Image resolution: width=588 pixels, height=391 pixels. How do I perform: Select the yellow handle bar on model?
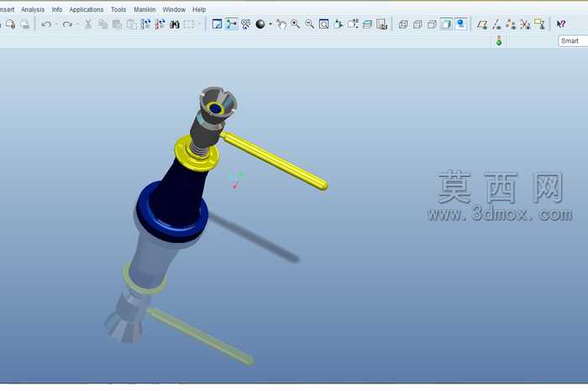coord(275,161)
